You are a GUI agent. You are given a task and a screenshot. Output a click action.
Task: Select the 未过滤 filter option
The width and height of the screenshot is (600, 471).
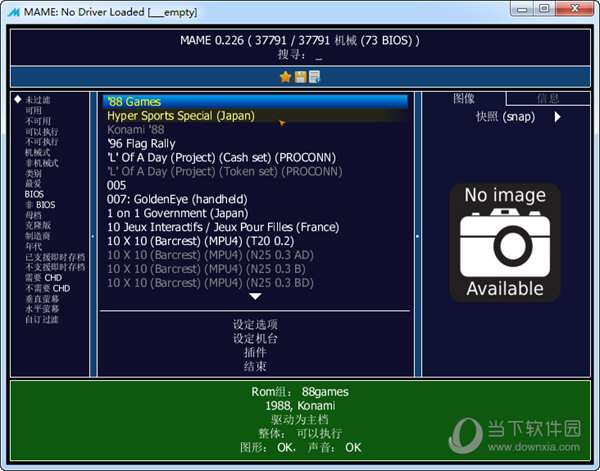[37, 100]
